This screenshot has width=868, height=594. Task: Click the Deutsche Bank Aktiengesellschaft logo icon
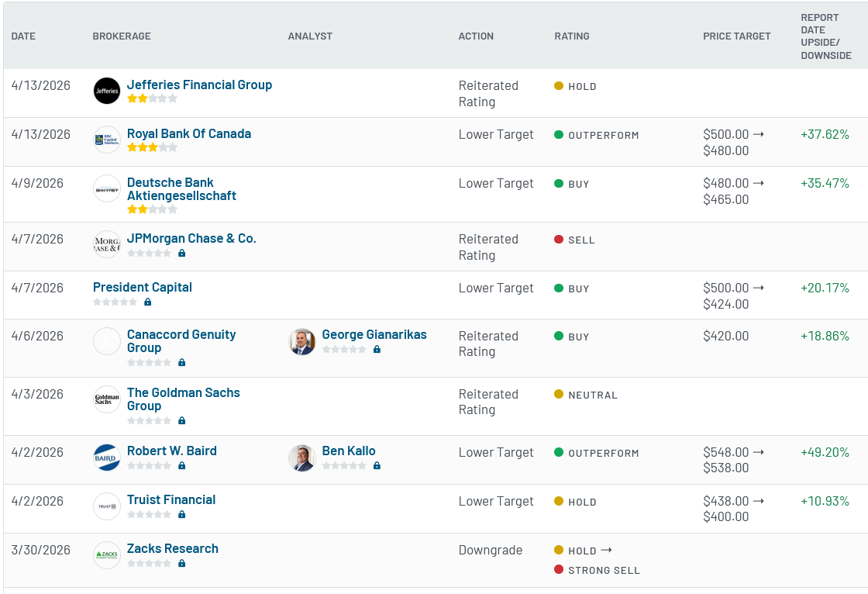(x=107, y=189)
